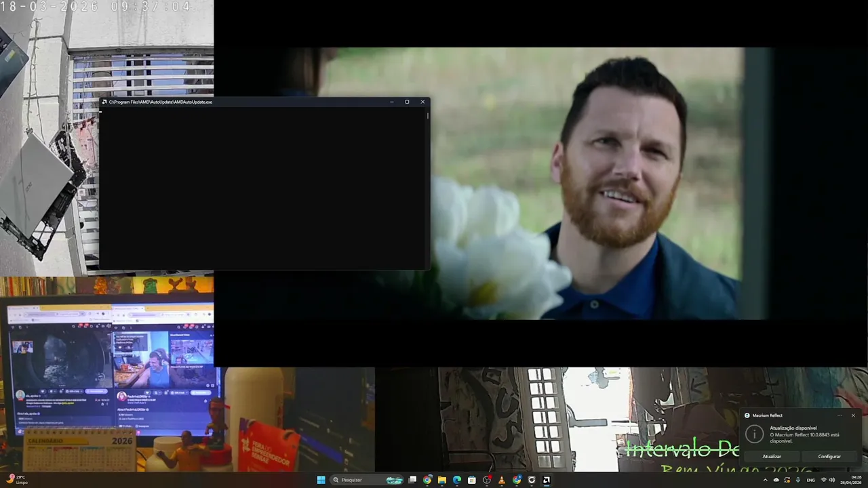Open VLC media player from the taskbar

502,480
